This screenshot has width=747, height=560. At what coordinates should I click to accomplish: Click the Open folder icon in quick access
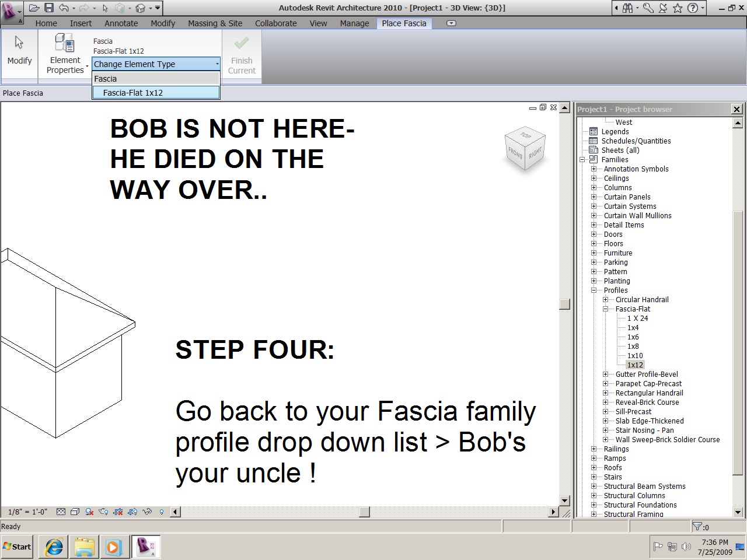(34, 8)
